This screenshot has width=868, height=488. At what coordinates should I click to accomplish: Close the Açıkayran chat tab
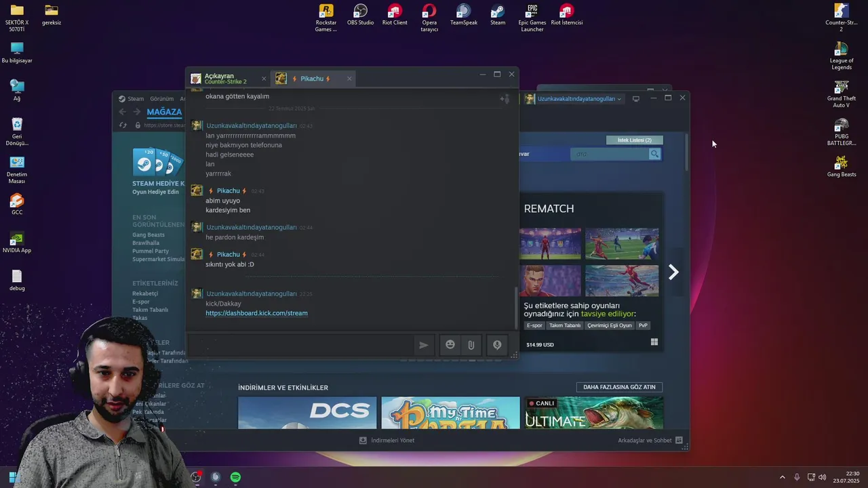coord(264,79)
